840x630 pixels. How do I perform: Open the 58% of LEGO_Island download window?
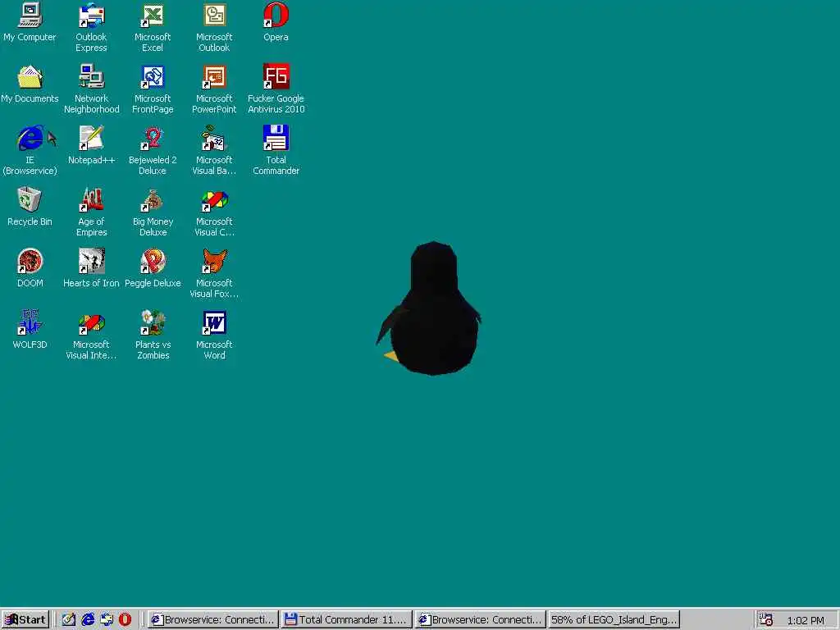pos(614,619)
